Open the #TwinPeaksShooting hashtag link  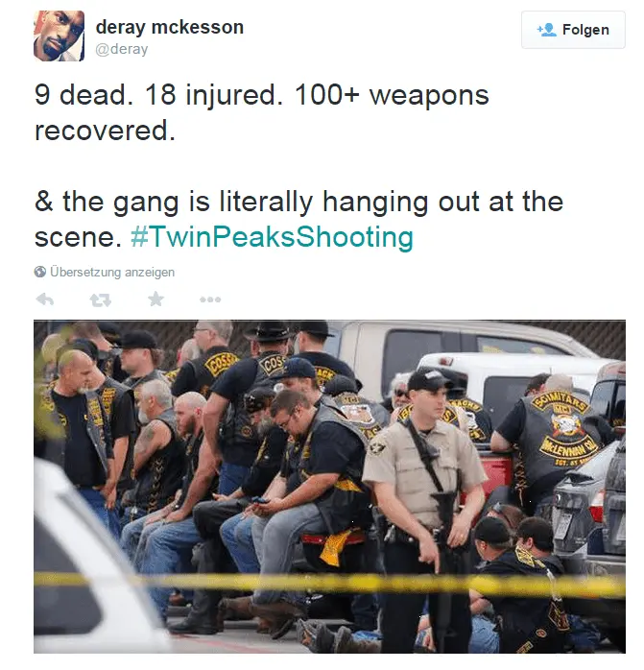pos(273,237)
